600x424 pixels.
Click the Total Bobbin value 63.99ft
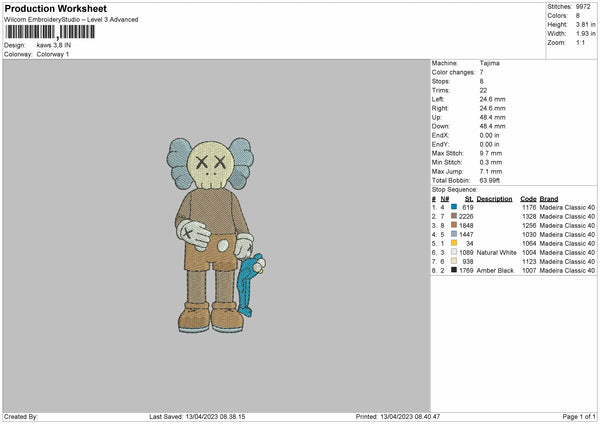pos(490,180)
